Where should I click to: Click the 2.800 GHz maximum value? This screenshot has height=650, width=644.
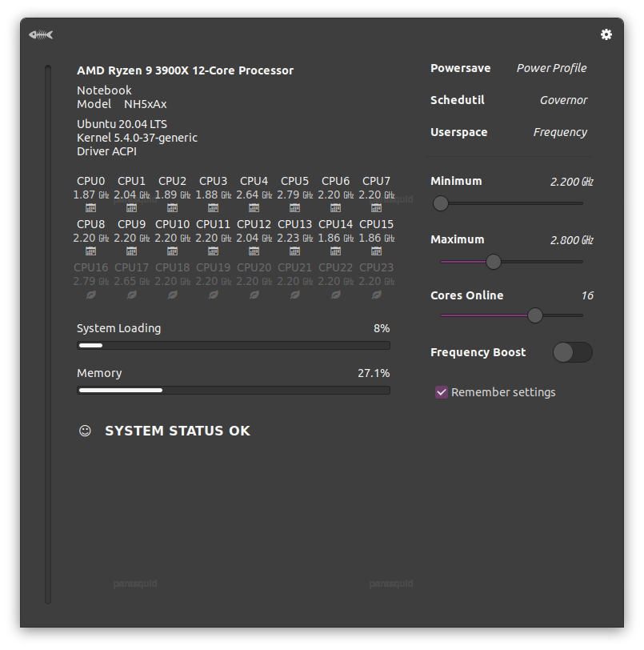tap(571, 240)
